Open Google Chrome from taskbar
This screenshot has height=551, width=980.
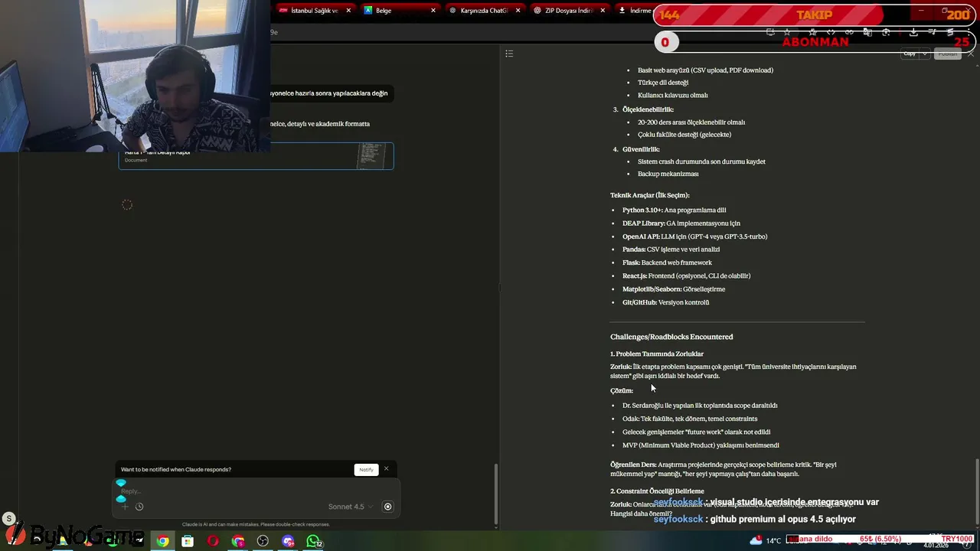coord(162,541)
